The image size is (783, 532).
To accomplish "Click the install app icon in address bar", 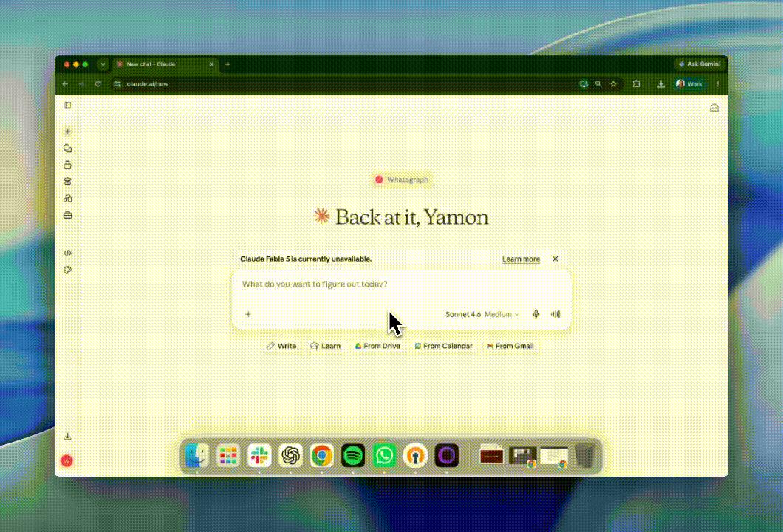I will (584, 84).
